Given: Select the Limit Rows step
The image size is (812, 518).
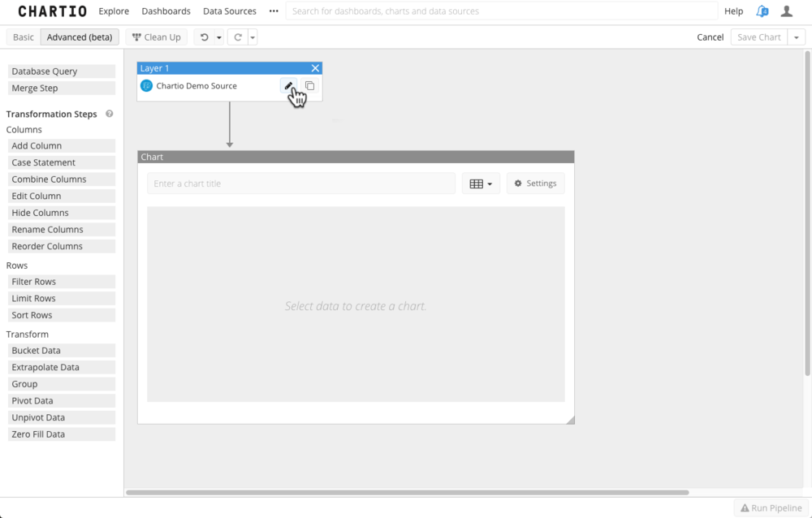Looking at the screenshot, I should pyautogui.click(x=62, y=298).
